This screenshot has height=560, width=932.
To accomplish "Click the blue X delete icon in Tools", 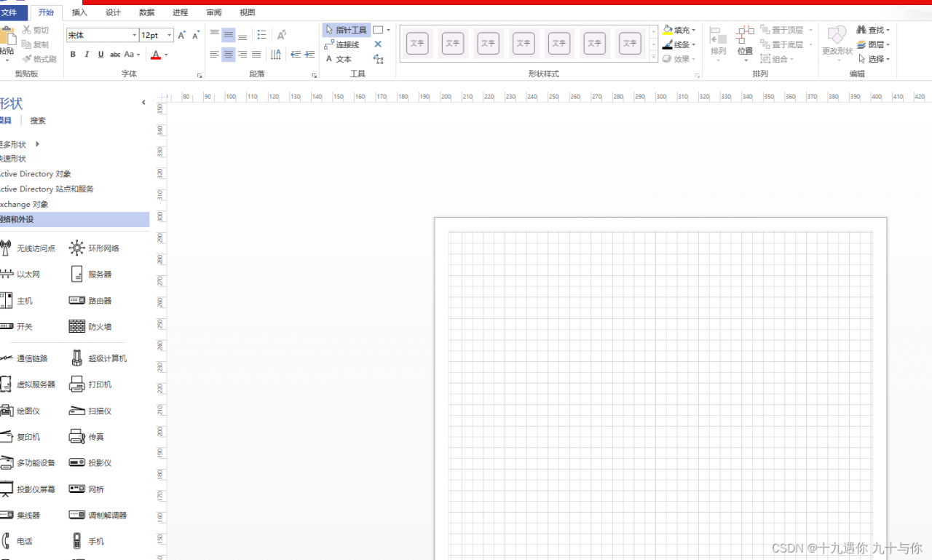I will click(x=378, y=44).
